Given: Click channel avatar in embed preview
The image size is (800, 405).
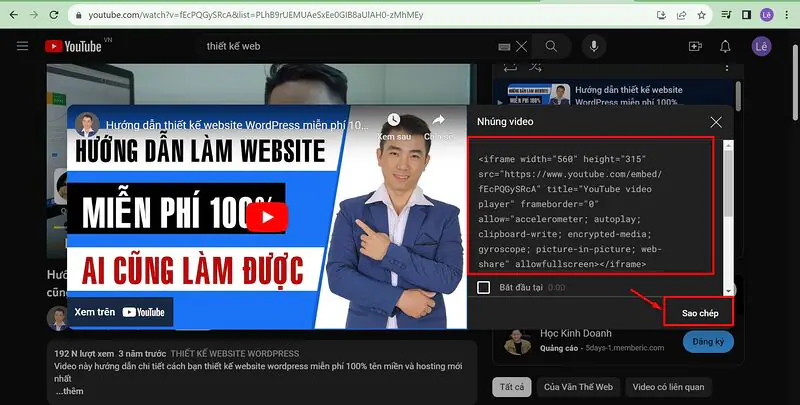Looking at the screenshot, I should [87, 124].
